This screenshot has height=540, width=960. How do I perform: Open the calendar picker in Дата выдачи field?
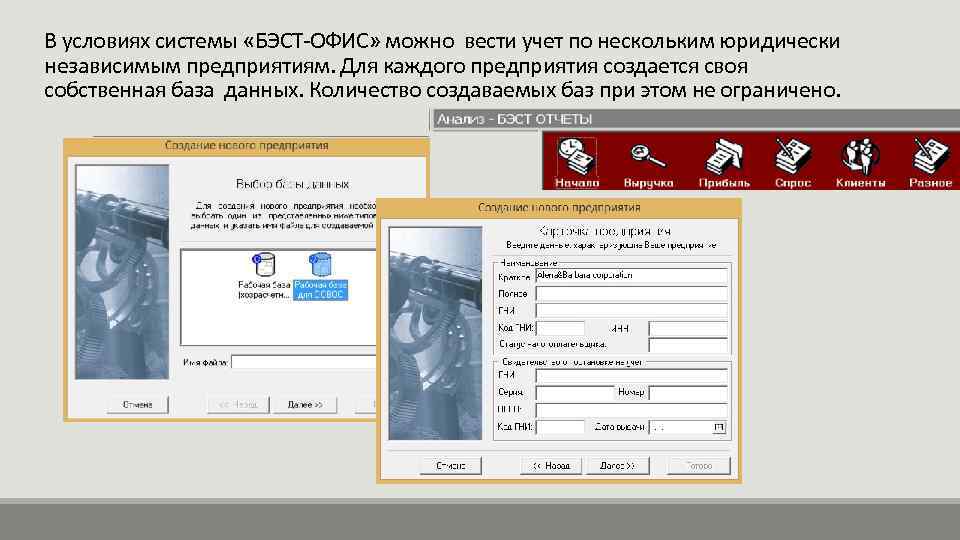click(x=719, y=427)
